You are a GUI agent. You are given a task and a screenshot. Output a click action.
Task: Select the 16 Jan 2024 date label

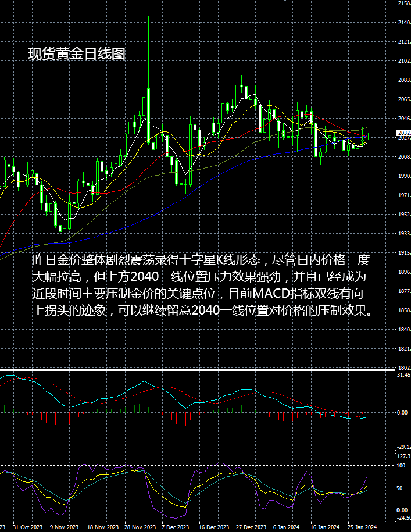coord(324,527)
